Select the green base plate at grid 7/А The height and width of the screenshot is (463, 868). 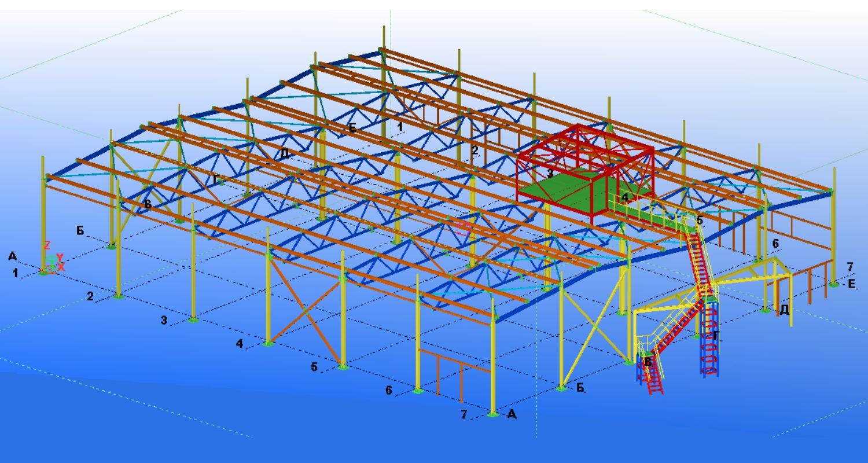click(492, 414)
